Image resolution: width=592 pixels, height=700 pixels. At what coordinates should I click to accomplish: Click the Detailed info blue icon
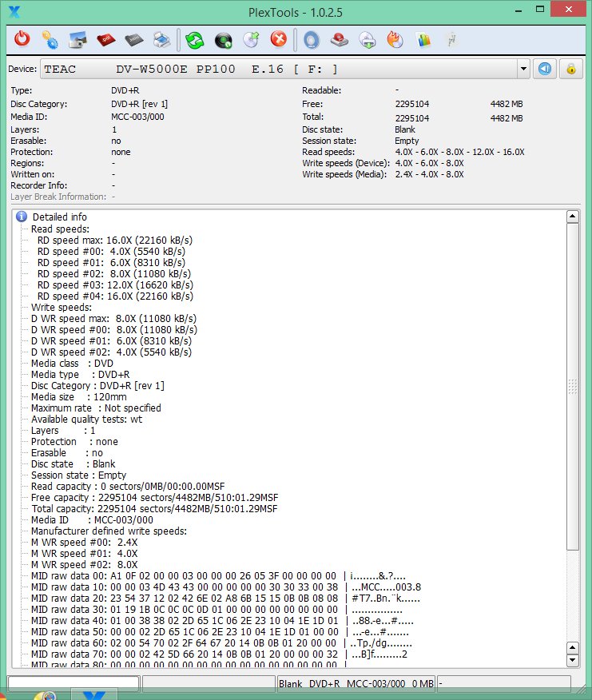coord(22,217)
